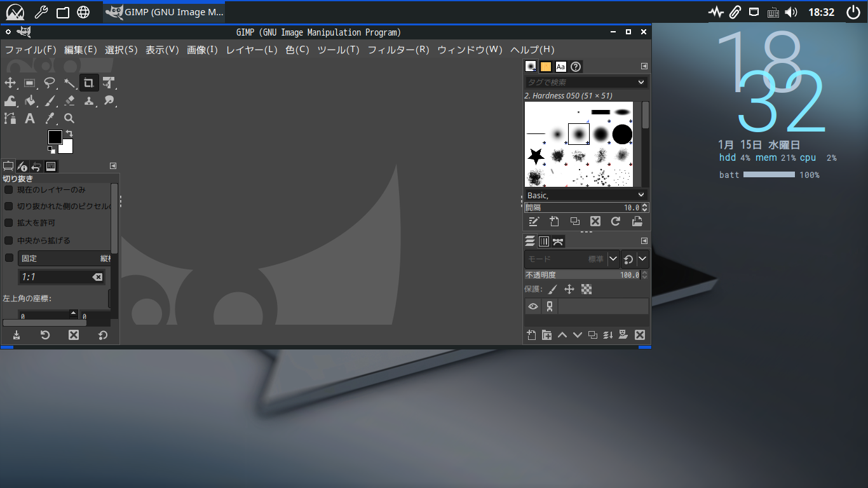The height and width of the screenshot is (488, 868).
Task: Pick the Eraser tool
Action: pyautogui.click(x=69, y=100)
